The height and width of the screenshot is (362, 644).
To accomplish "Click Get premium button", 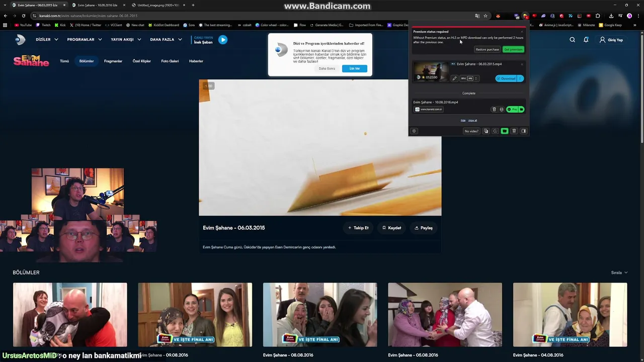I will pyautogui.click(x=514, y=49).
